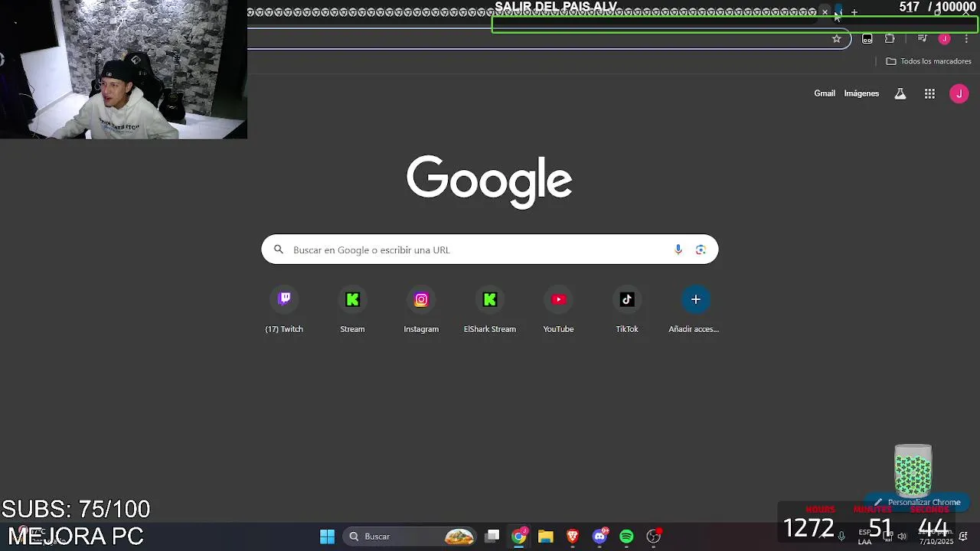Open the OBS icon on the taskbar
980x551 pixels.
click(653, 536)
